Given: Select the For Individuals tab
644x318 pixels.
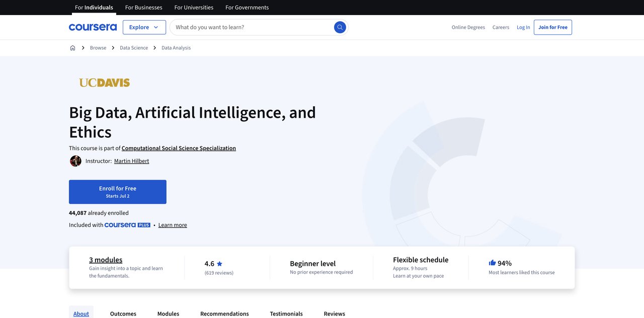Looking at the screenshot, I should pyautogui.click(x=94, y=8).
